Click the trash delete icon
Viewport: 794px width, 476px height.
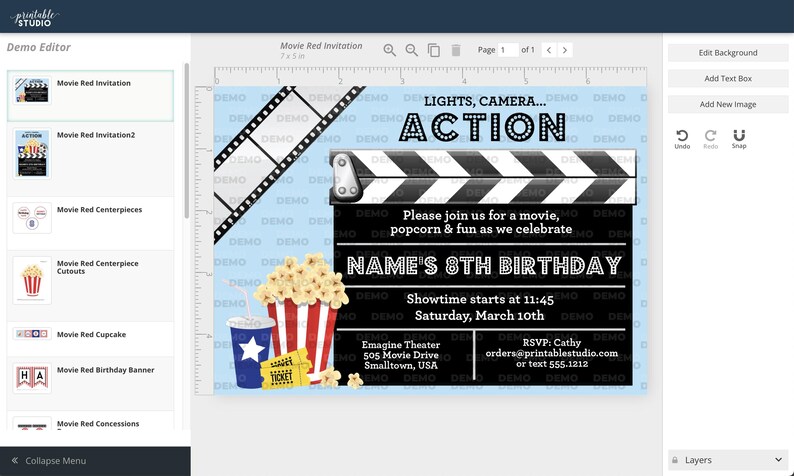pyautogui.click(x=456, y=50)
